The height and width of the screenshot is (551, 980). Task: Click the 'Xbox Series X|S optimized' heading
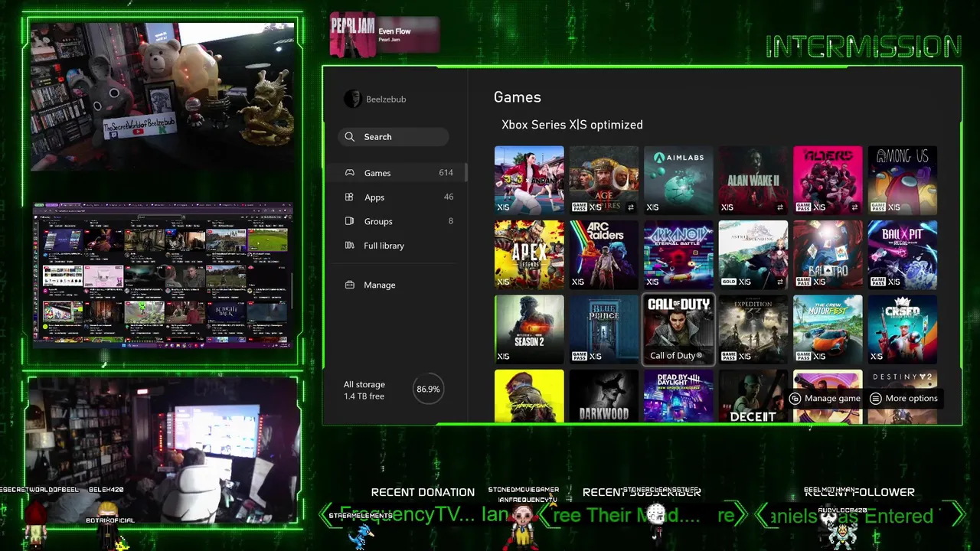pos(572,125)
